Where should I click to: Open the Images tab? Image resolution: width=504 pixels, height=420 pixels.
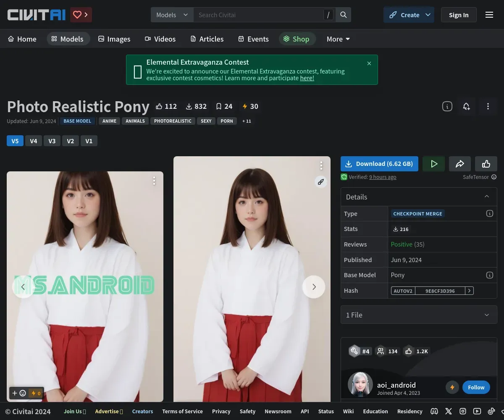tap(114, 39)
